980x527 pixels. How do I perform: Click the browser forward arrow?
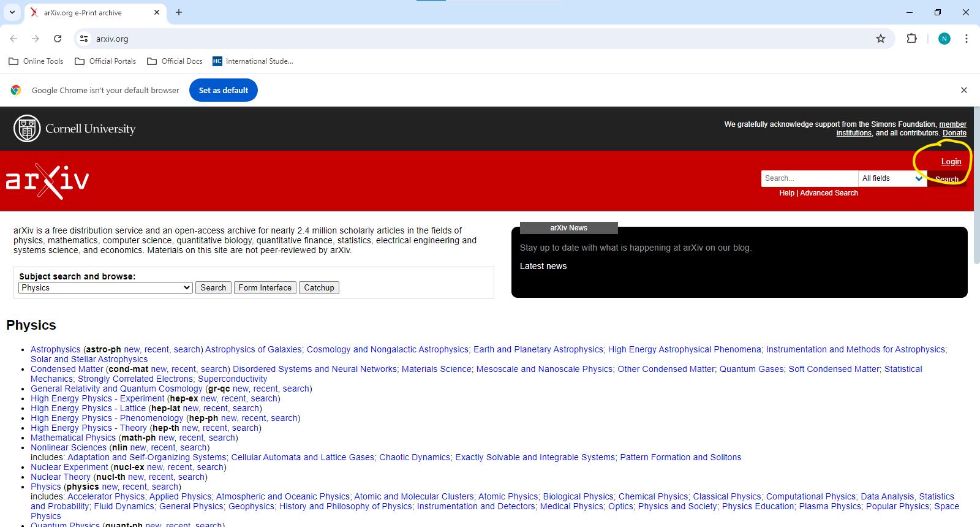coord(36,39)
